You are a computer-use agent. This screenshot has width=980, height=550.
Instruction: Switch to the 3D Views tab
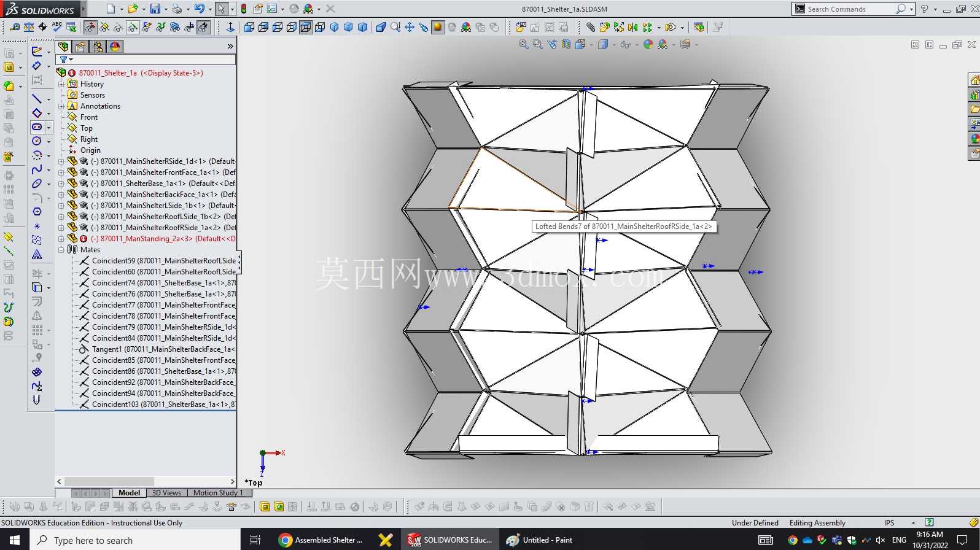[166, 492]
